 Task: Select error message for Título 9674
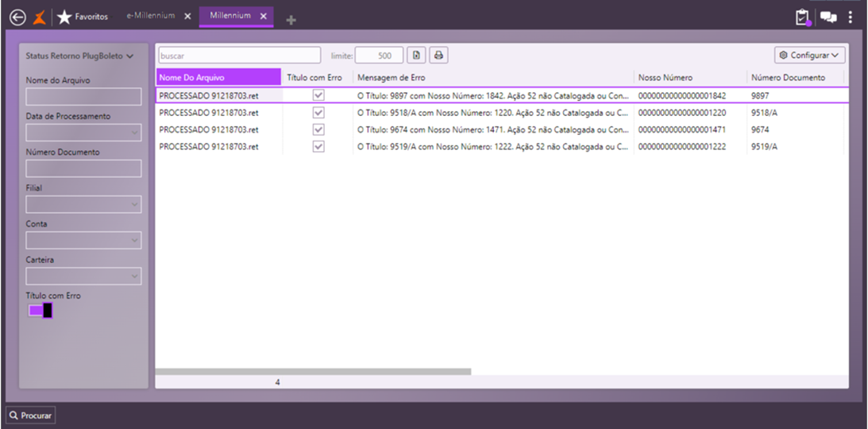[493, 130]
